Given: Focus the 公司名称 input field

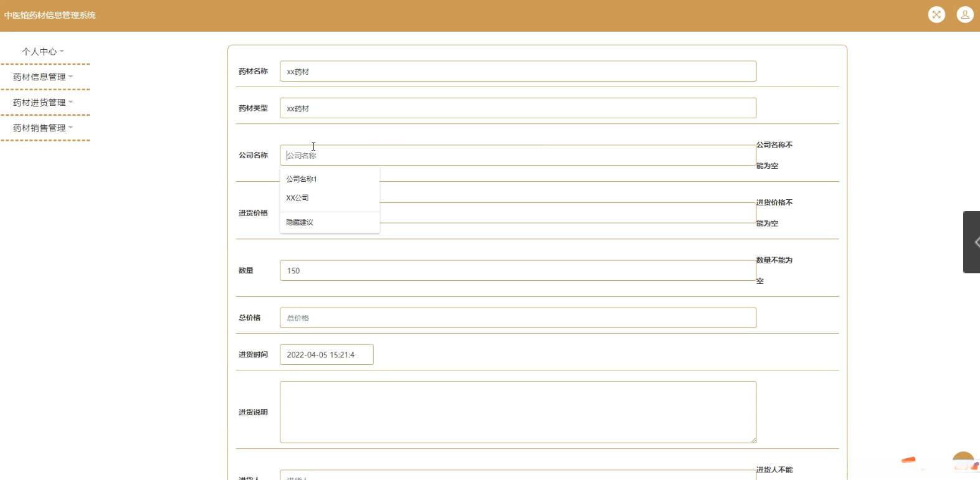Looking at the screenshot, I should (518, 155).
